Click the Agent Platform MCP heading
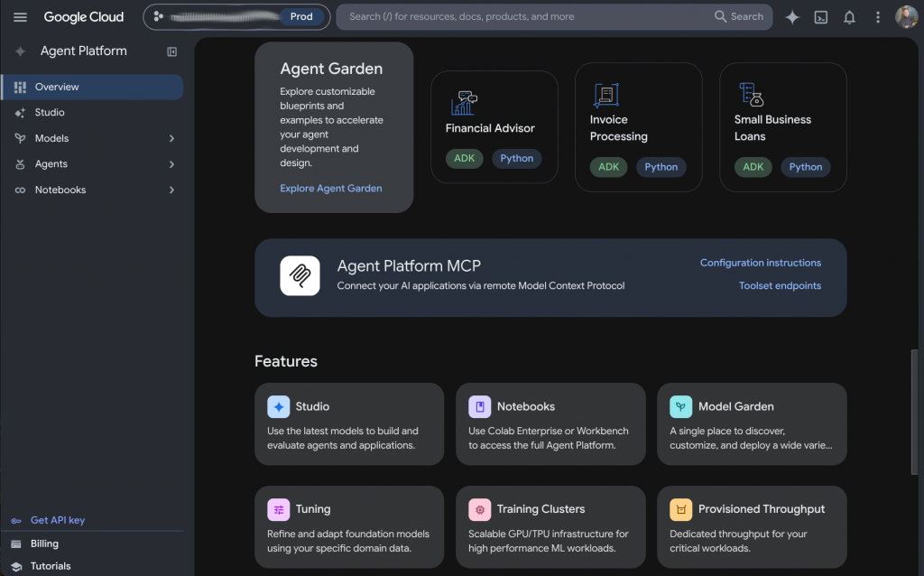The image size is (924, 576). (x=409, y=266)
